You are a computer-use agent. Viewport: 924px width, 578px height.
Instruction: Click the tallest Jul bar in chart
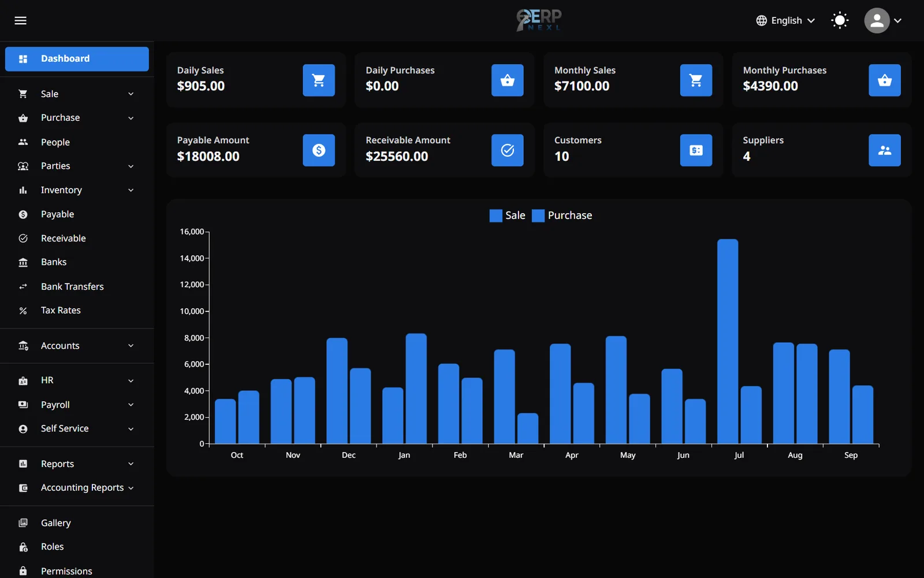(728, 341)
